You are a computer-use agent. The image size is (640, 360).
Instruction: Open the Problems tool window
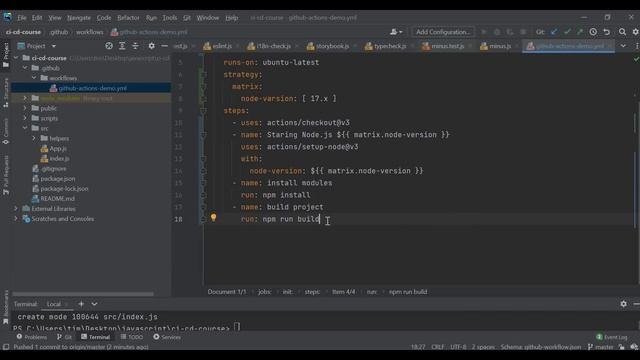(x=32, y=337)
